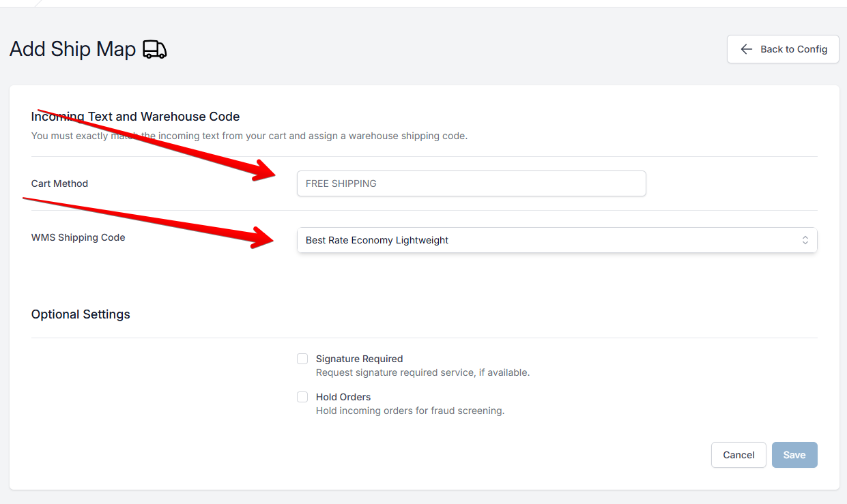The image size is (847, 504).
Task: Click the fraud screening description text
Action: [410, 411]
